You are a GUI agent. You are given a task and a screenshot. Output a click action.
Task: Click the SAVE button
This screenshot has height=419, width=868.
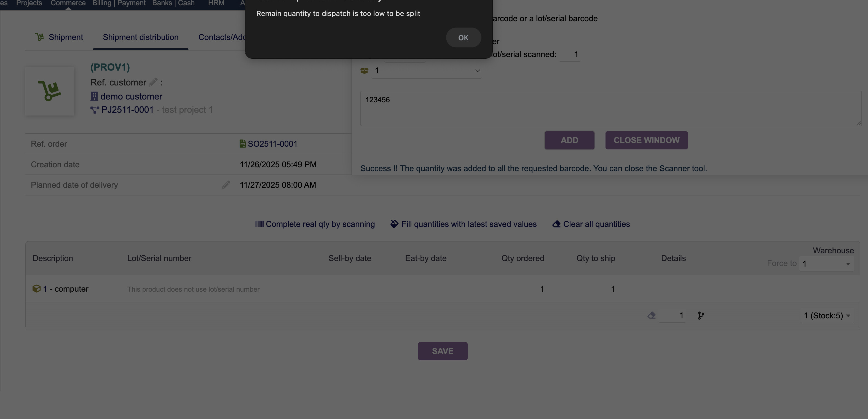[443, 351]
